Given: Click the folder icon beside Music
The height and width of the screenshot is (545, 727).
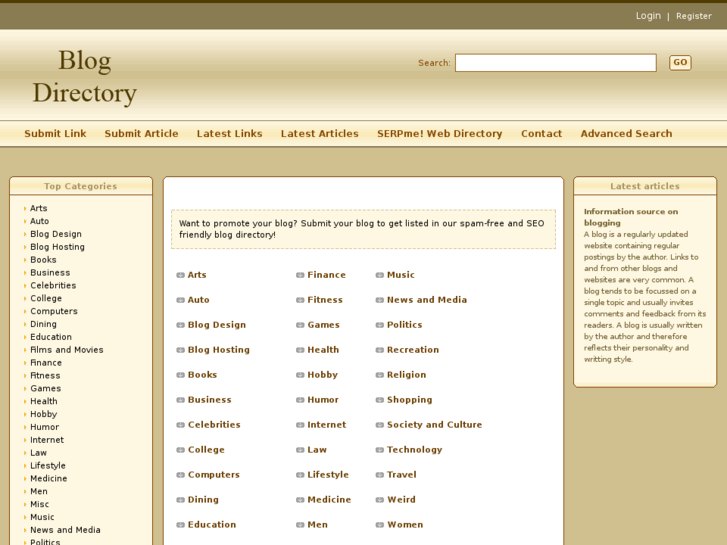Looking at the screenshot, I should [x=380, y=275].
